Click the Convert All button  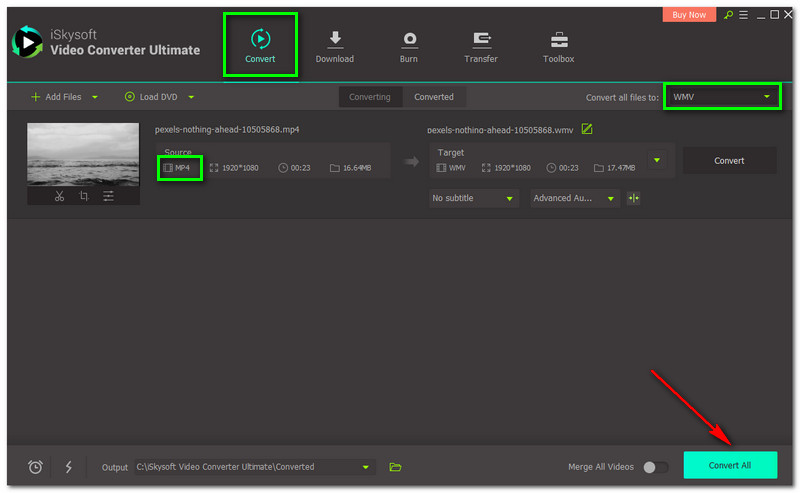(730, 465)
